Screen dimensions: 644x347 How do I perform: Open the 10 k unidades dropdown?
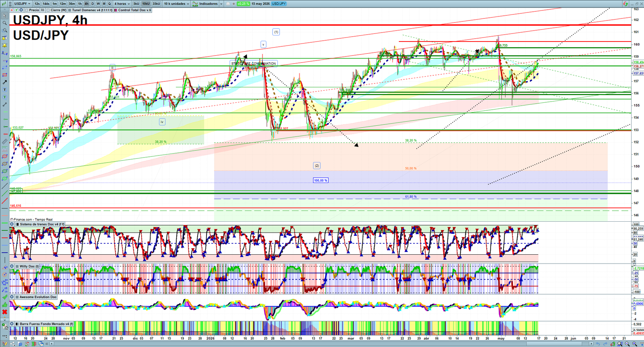(176, 4)
